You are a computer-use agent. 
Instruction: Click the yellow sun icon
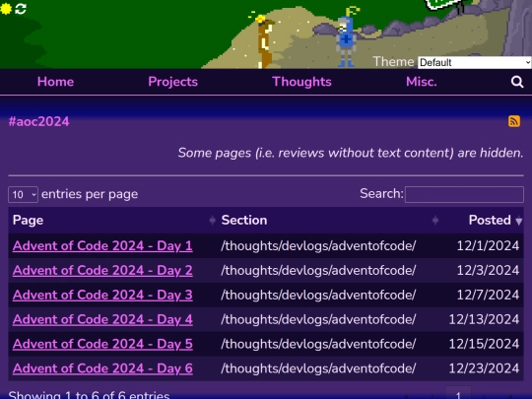click(6, 9)
